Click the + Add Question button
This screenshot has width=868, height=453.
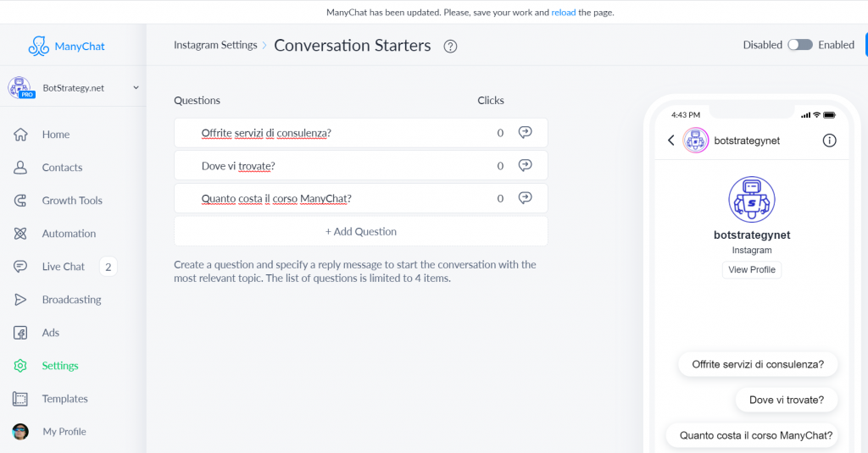(361, 231)
